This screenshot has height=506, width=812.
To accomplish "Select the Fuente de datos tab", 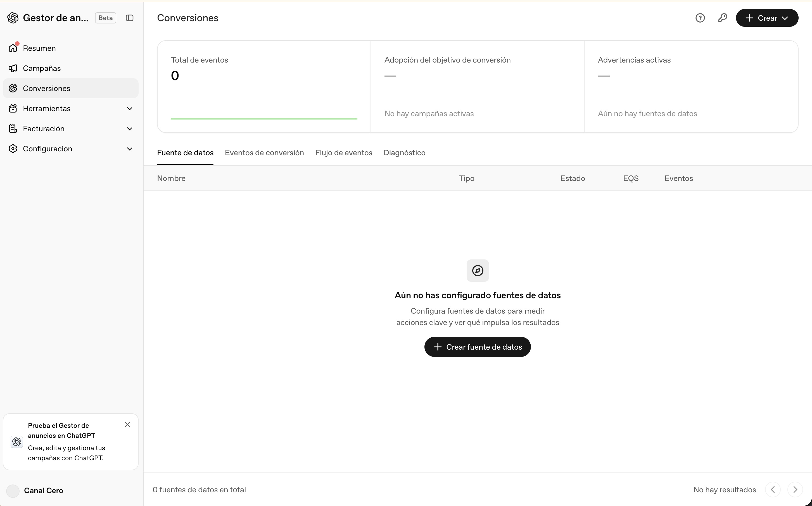I will click(x=185, y=153).
